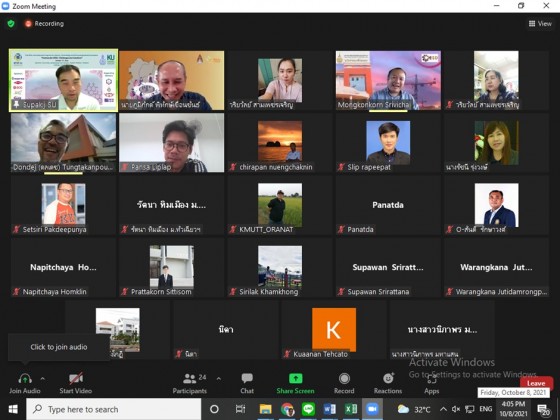
Task: Show hidden system tray icons
Action: click(x=443, y=409)
